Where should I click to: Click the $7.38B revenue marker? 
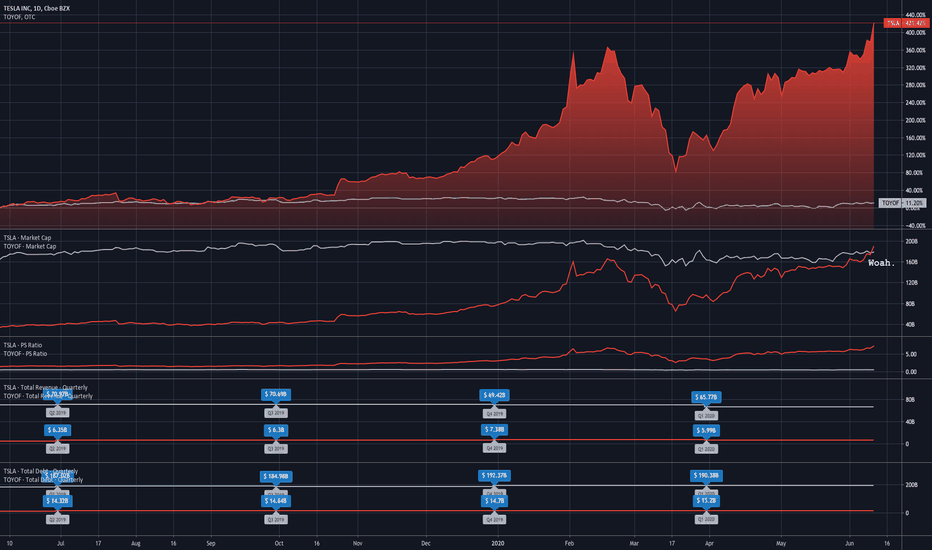click(x=495, y=429)
